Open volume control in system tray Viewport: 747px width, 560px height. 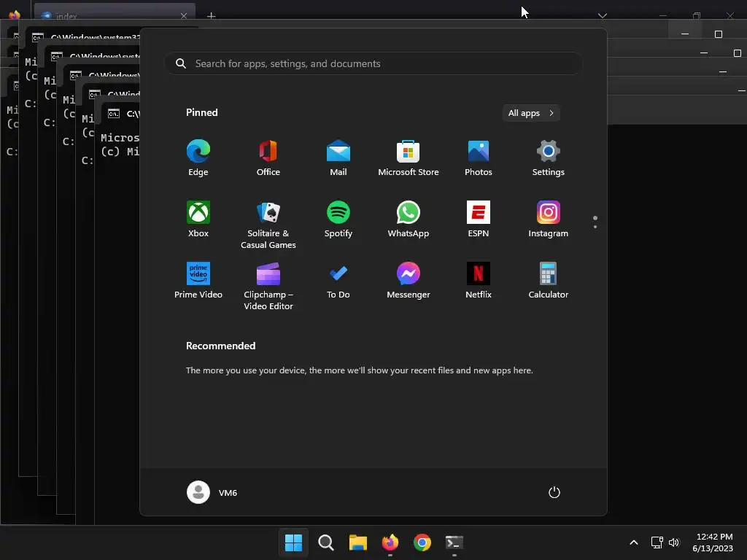[674, 542]
